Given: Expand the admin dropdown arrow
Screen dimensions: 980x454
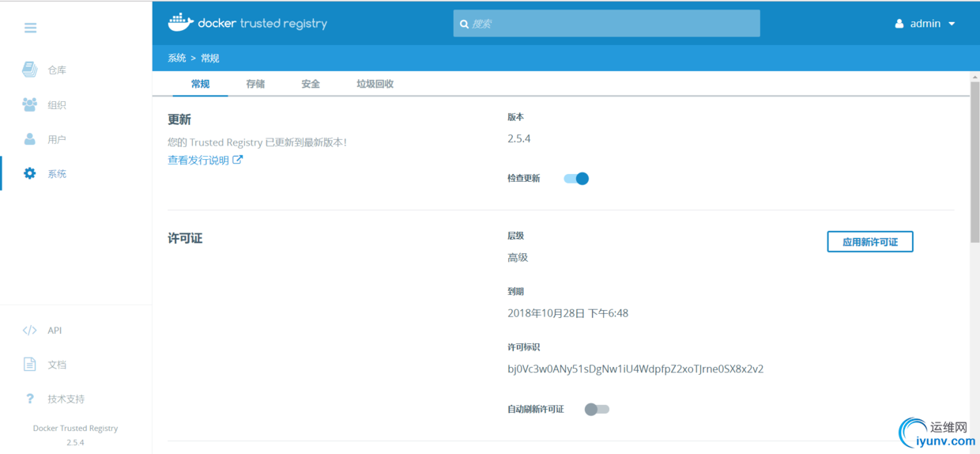Looking at the screenshot, I should coord(952,24).
